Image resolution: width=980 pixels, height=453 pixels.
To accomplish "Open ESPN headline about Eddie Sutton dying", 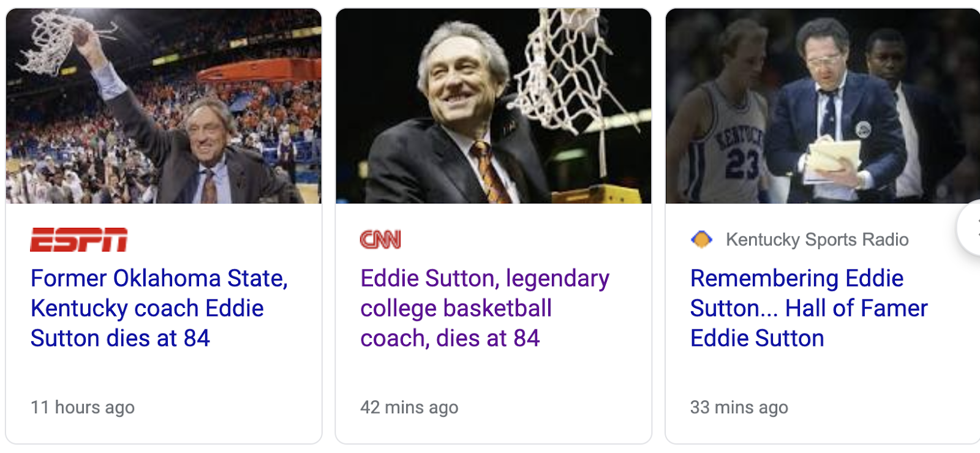I will 159,308.
